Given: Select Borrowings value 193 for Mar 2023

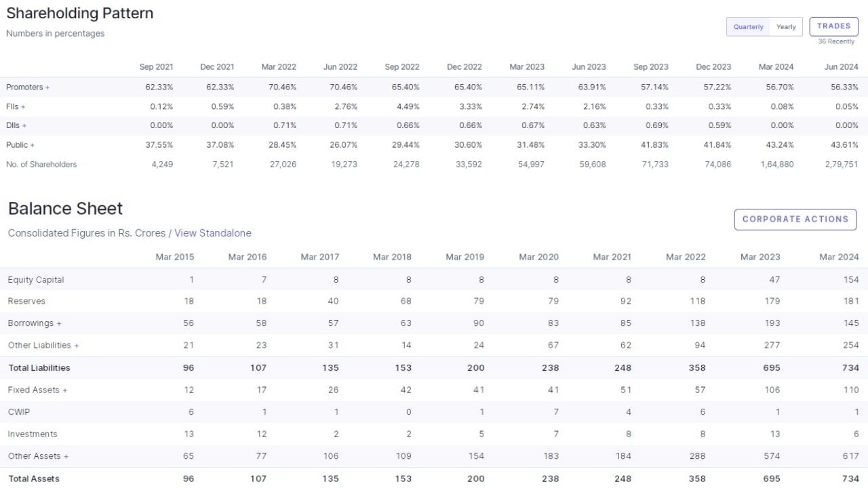Looking at the screenshot, I should click(x=772, y=323).
